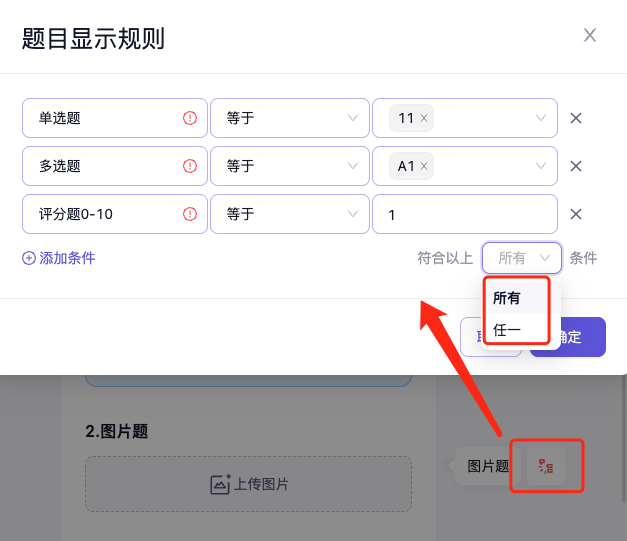The image size is (627, 541).
Task: Remove the A1 tag from value
Action: 424,166
